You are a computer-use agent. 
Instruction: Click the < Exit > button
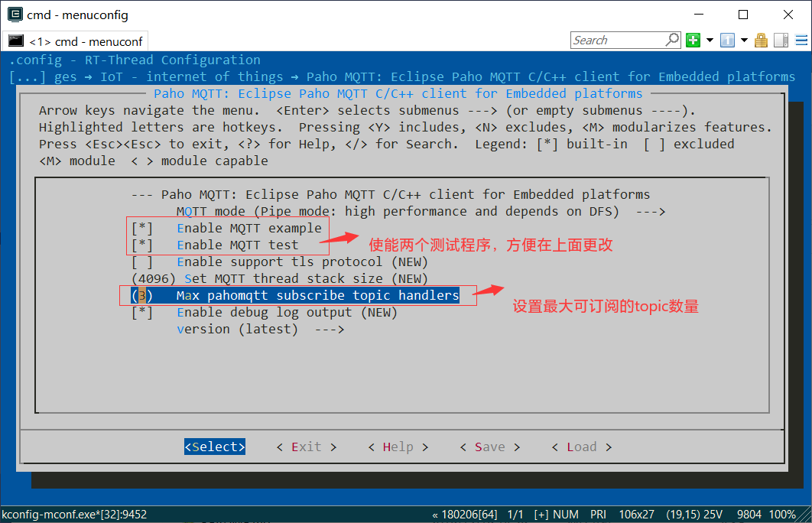[x=306, y=447]
